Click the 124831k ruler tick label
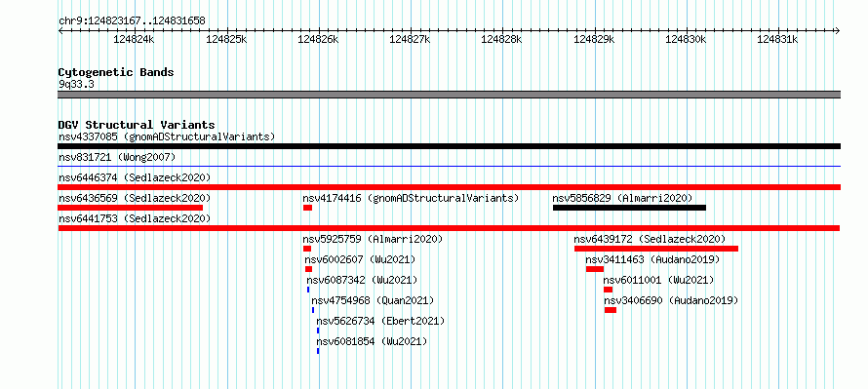The image size is (868, 389). 777,39
